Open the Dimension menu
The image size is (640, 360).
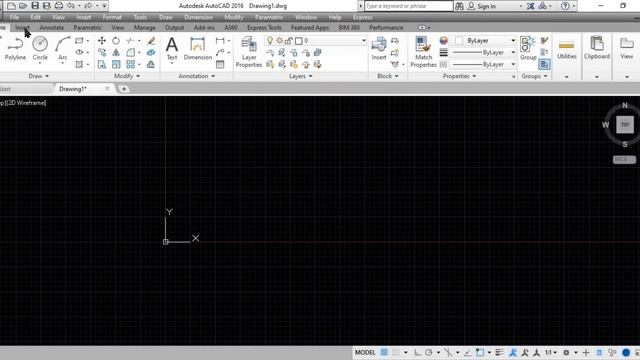click(x=198, y=17)
